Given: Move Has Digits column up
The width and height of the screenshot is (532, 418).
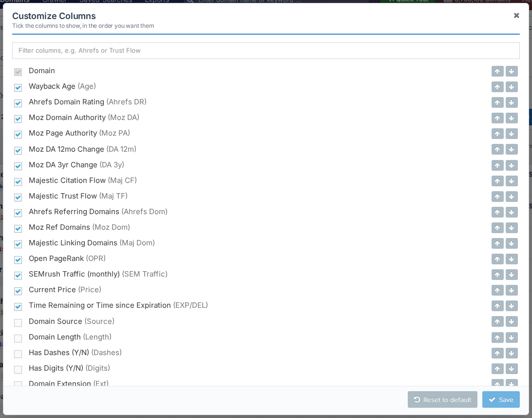Looking at the screenshot, I should click(497, 369).
